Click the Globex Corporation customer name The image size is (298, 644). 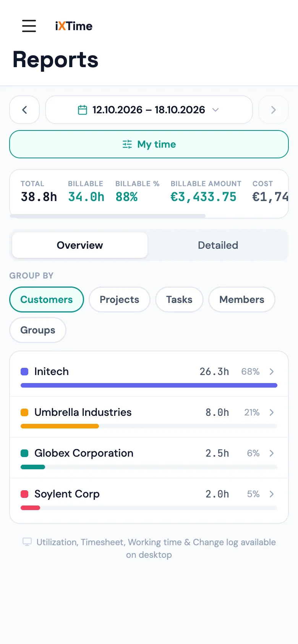click(x=84, y=453)
